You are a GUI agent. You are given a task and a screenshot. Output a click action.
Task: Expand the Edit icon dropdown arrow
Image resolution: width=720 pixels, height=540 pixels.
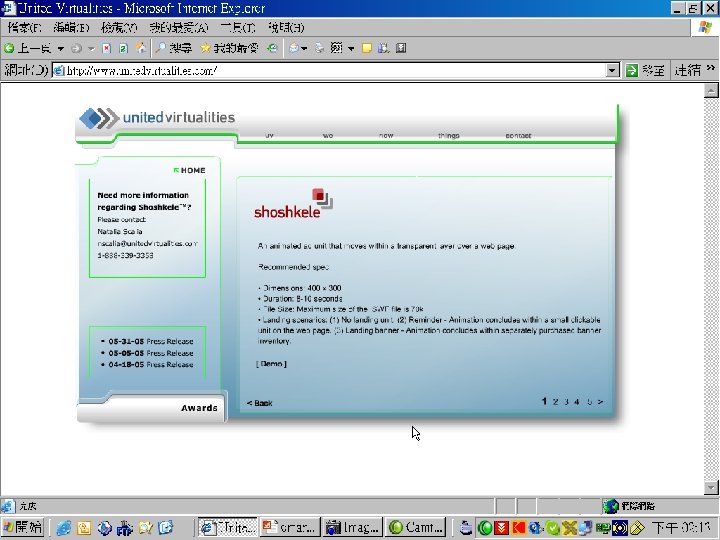tap(351, 48)
